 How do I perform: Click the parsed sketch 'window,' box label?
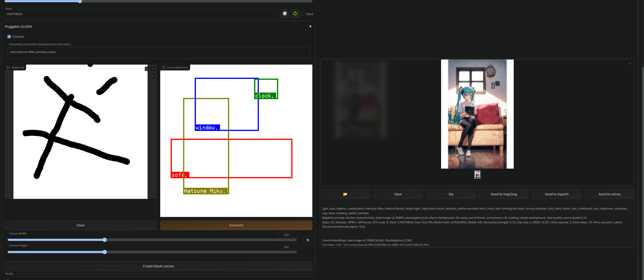click(x=207, y=128)
